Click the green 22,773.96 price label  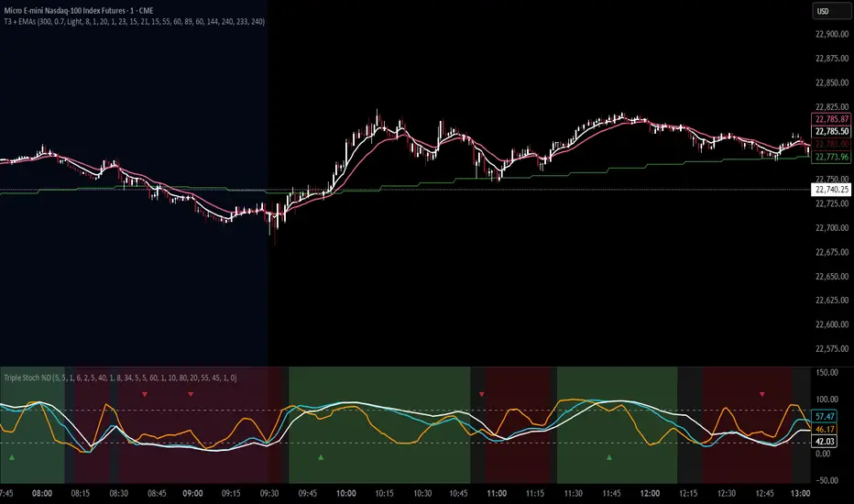tap(829, 156)
